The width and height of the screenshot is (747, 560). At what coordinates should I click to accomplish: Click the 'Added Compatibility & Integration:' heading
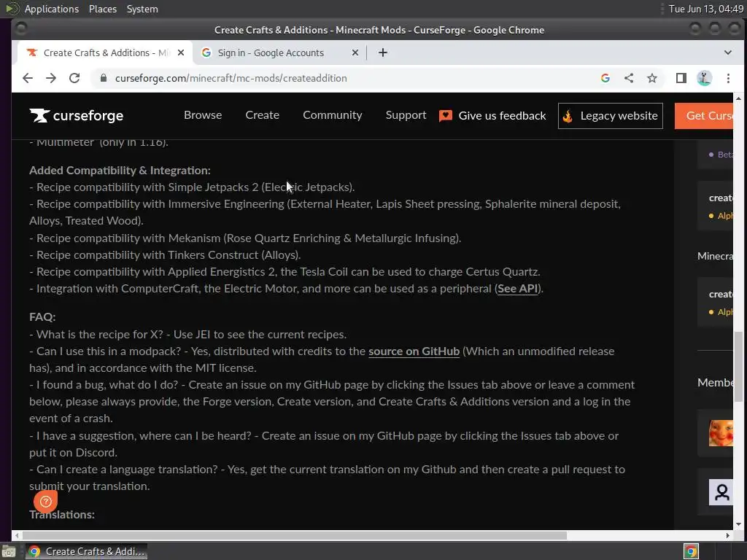click(120, 171)
